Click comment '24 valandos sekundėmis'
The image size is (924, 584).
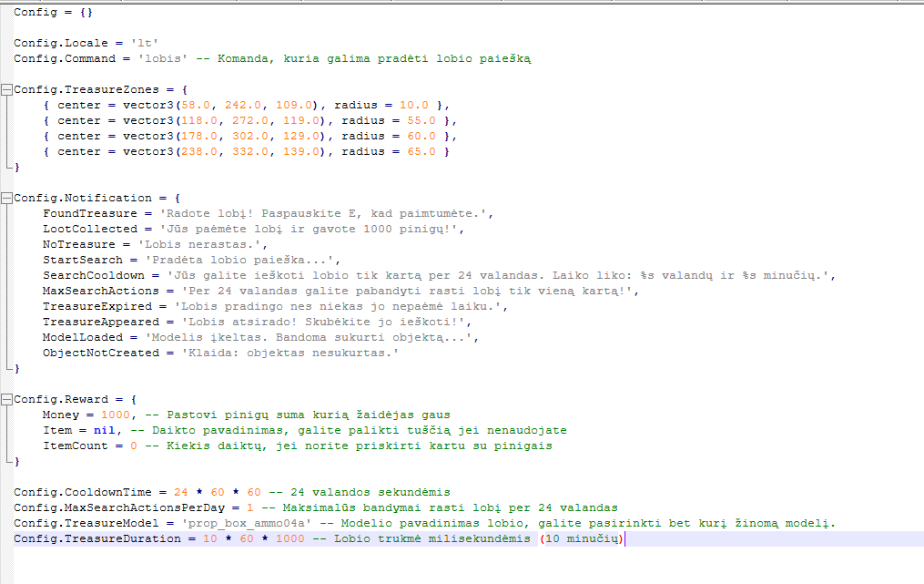360,492
